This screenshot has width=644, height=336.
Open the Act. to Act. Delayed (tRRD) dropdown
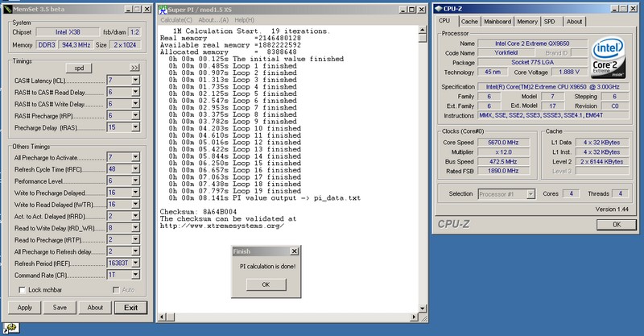[x=135, y=216]
